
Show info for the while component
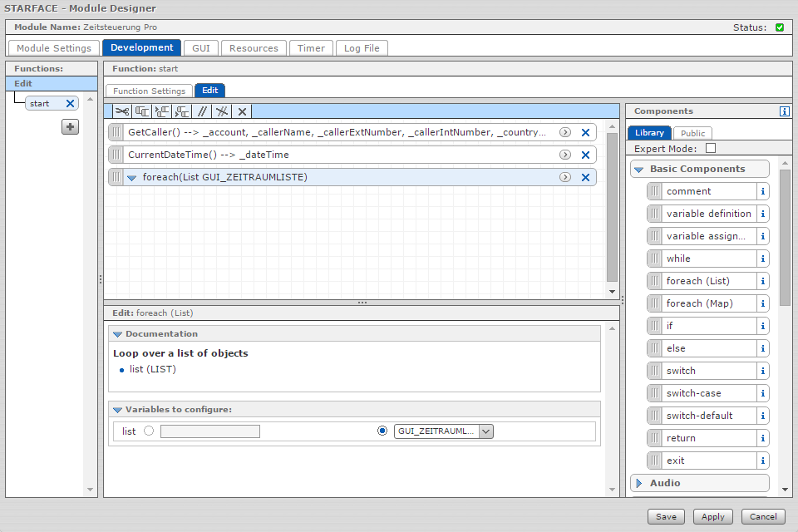(x=763, y=259)
